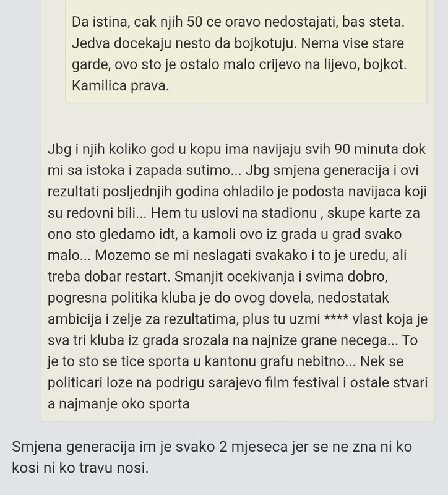This screenshot has width=448, height=495.
Task: Click the number "50" in the top quote
Action: tap(194, 22)
